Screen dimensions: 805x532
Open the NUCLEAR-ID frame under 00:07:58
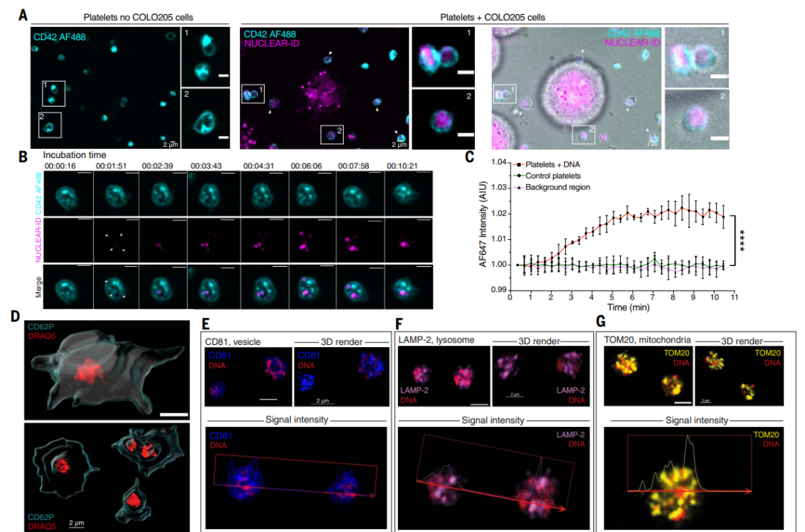click(361, 240)
